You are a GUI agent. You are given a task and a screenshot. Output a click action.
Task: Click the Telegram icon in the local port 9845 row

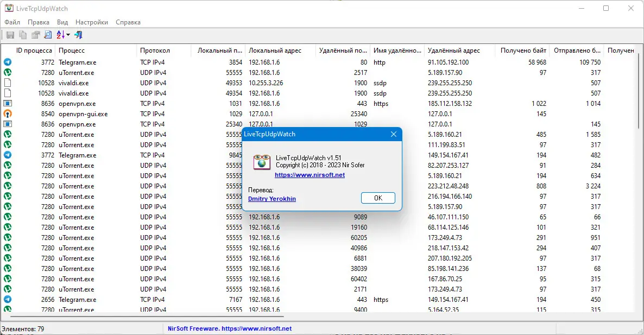[x=8, y=155]
